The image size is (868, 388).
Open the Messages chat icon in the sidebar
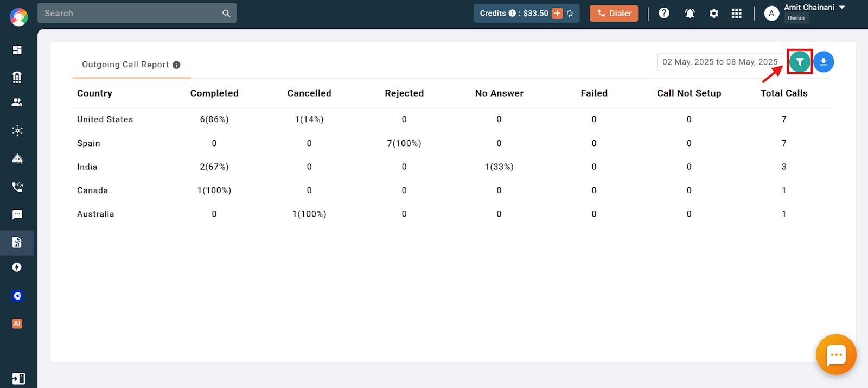[17, 214]
